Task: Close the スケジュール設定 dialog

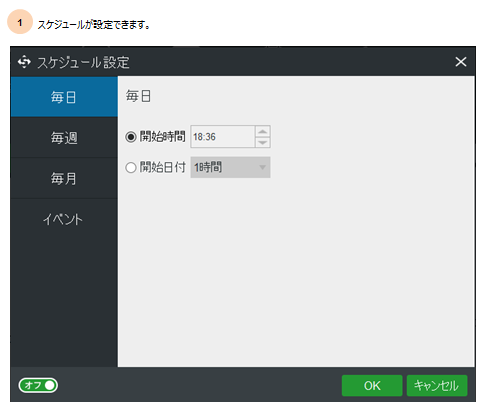Action: (461, 62)
